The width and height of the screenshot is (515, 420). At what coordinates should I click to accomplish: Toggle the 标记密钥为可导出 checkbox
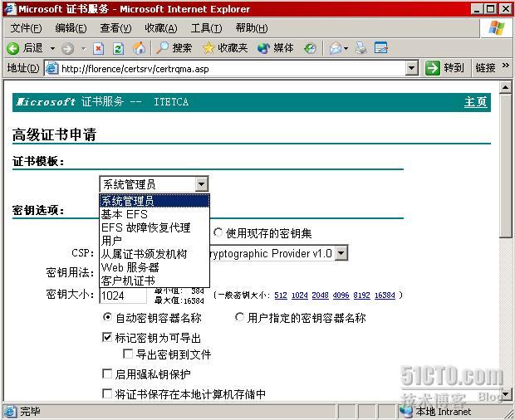(107, 337)
